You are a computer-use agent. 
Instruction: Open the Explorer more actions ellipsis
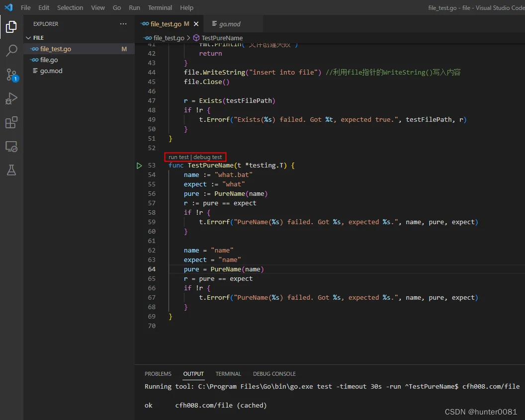(x=123, y=24)
